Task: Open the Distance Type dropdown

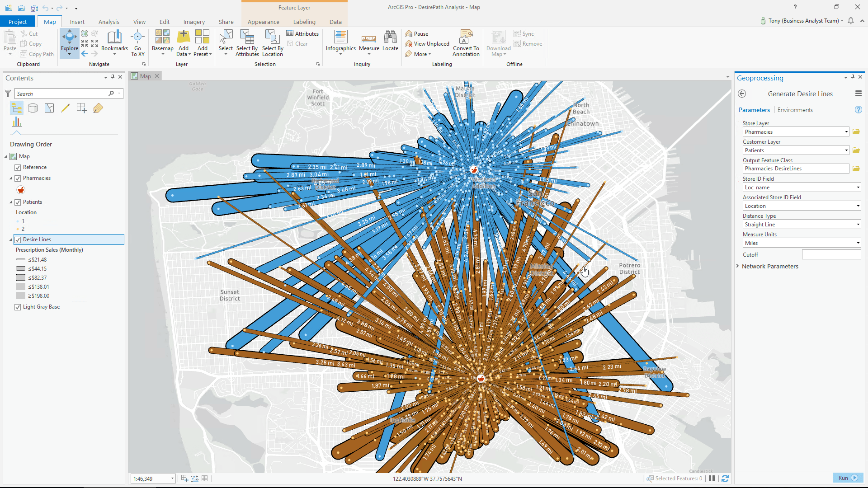Action: (857, 224)
